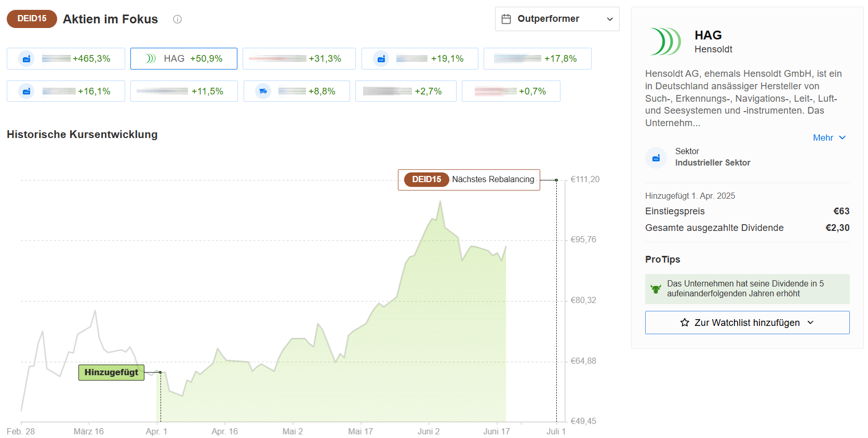868x438 pixels.
Task: Click the factory icon on +465,3% chip
Action: point(26,59)
